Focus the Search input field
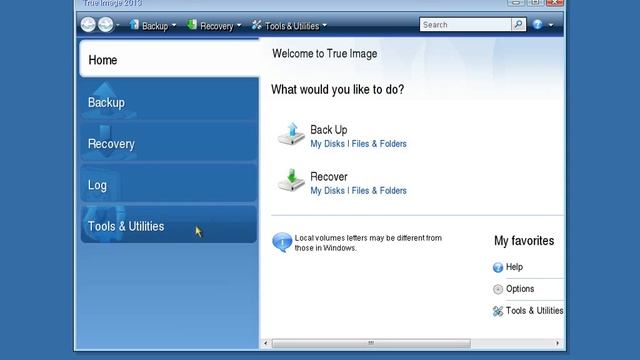Screen dimensions: 640x360 tap(465, 25)
